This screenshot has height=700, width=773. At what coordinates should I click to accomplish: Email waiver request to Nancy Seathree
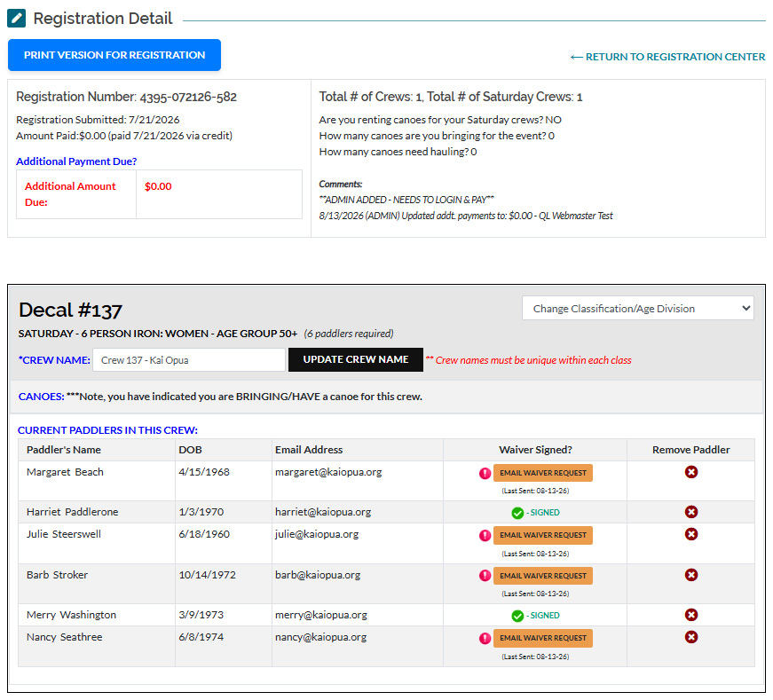[x=543, y=639]
